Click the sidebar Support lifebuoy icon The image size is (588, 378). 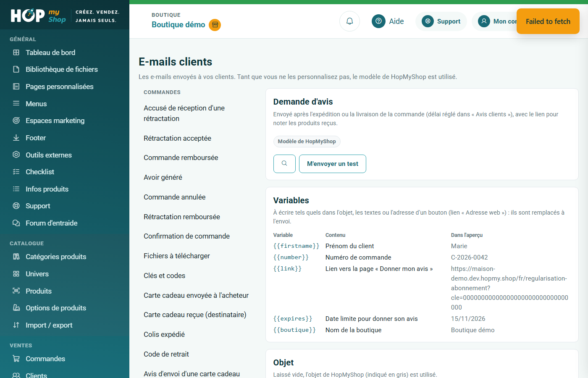pyautogui.click(x=16, y=206)
